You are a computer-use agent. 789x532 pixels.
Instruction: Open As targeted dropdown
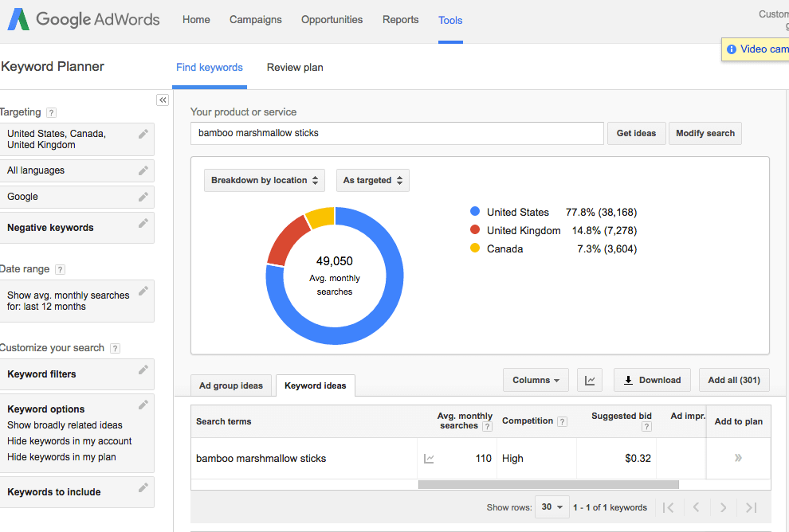[x=373, y=181]
